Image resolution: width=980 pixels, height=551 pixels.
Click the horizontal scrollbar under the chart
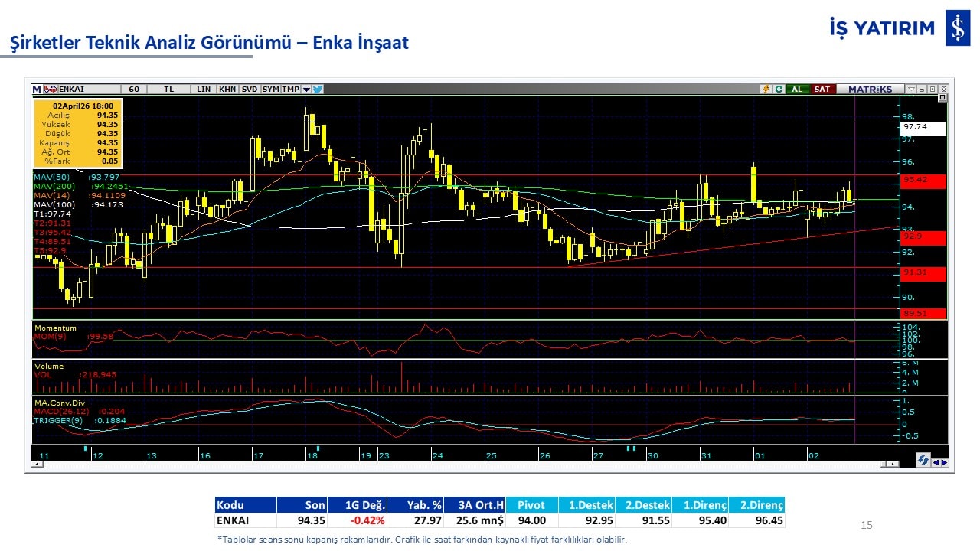459,464
